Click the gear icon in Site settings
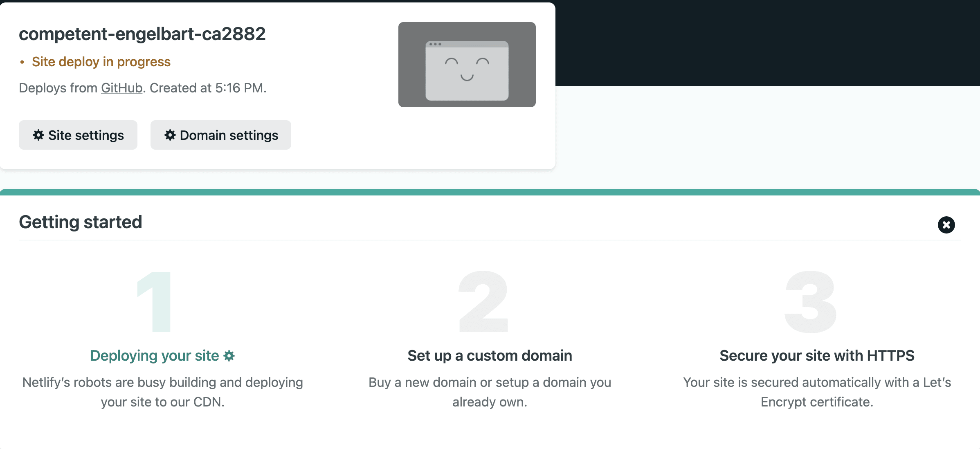Image resolution: width=980 pixels, height=449 pixels. tap(38, 135)
